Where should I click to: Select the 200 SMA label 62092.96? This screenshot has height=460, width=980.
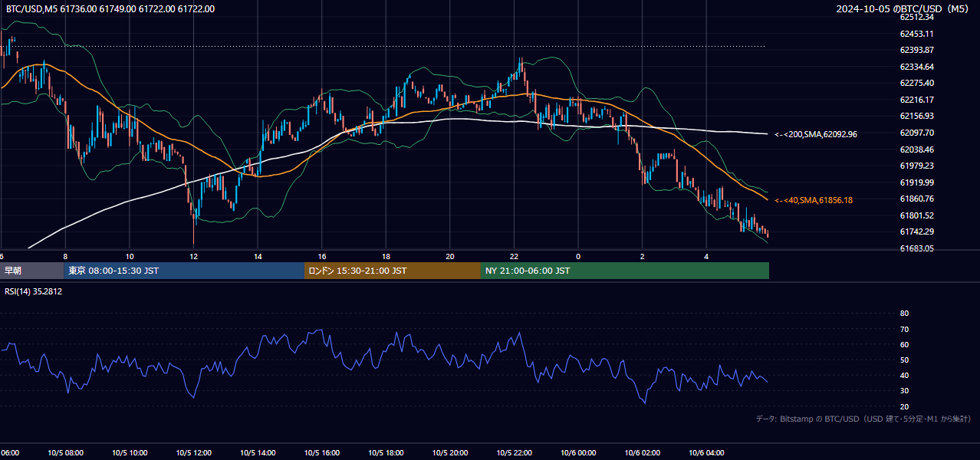tap(816, 134)
